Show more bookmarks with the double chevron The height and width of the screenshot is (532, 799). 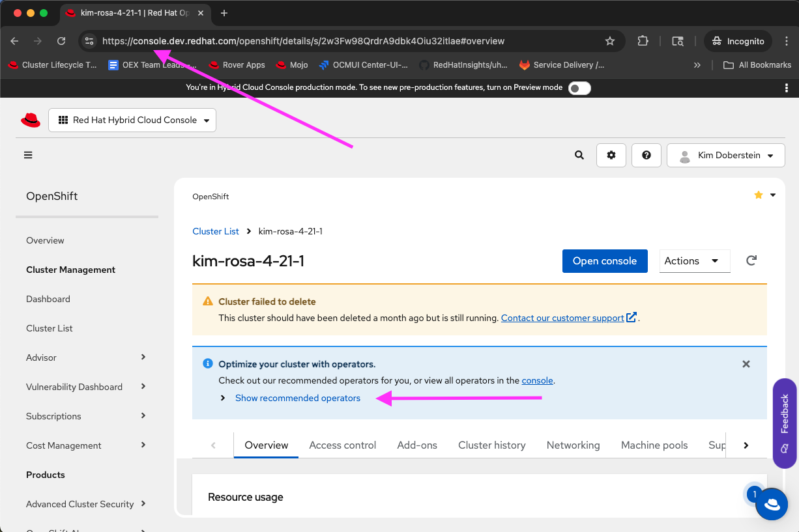[x=697, y=64]
